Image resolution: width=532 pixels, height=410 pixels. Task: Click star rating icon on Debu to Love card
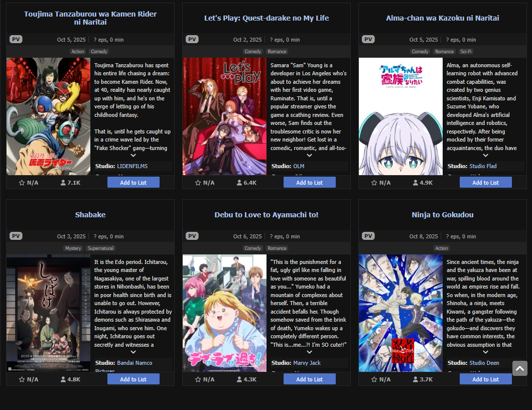point(198,379)
